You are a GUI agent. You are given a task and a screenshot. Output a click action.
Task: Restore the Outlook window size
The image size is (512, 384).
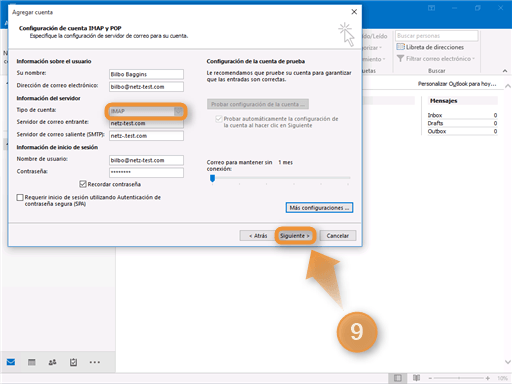coord(478,8)
